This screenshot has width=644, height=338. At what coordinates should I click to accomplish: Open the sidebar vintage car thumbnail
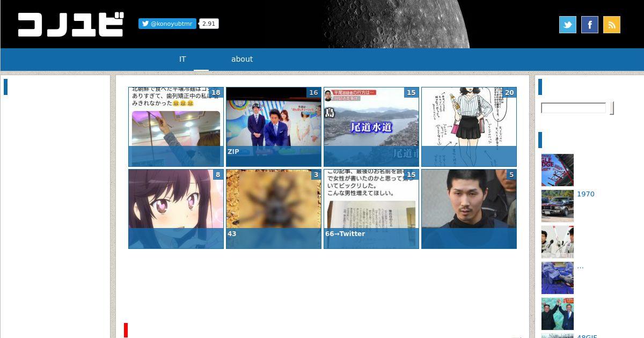coord(558,206)
